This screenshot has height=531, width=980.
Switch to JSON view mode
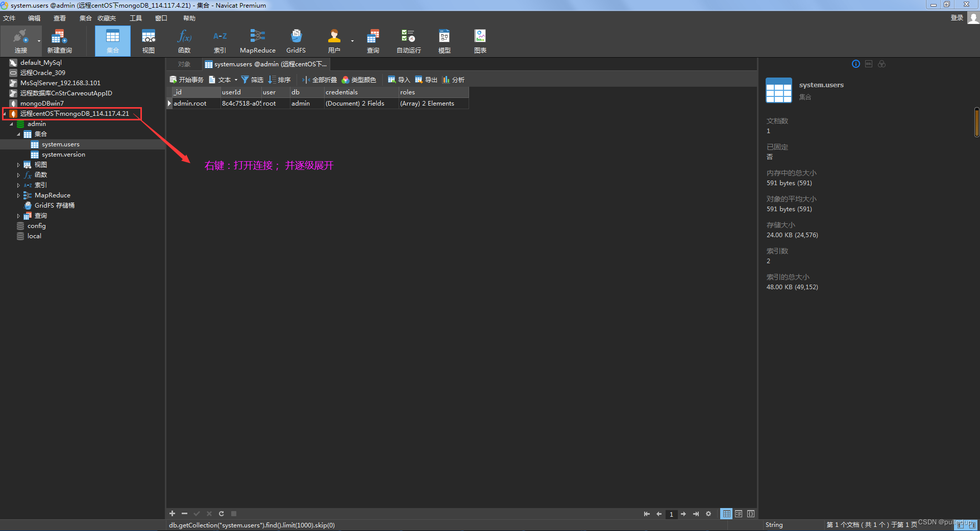(x=751, y=514)
